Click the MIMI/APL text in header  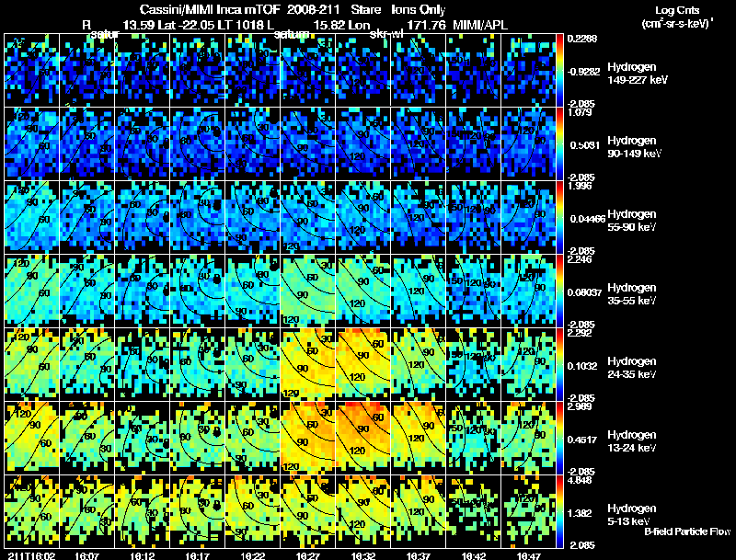coord(479,25)
